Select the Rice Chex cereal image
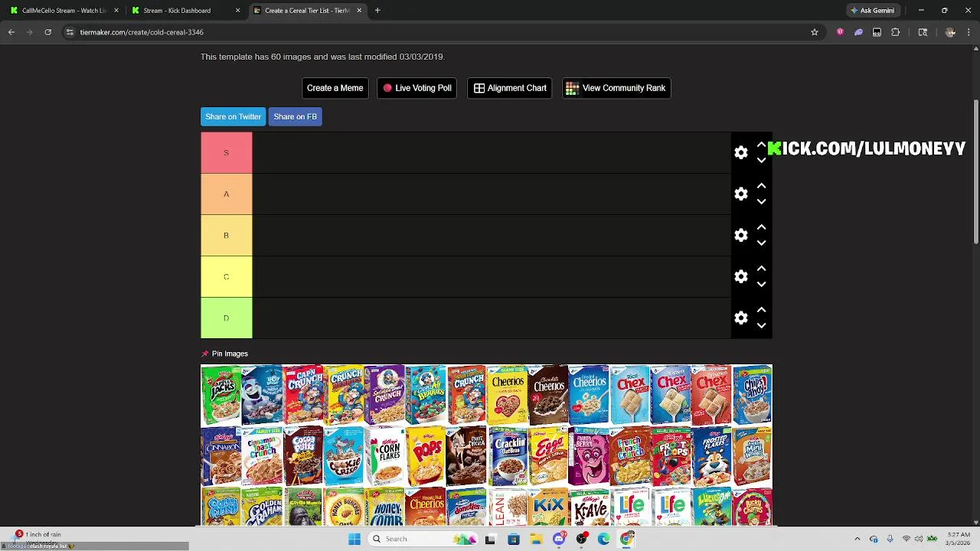Viewport: 980px width, 551px height. coord(630,395)
